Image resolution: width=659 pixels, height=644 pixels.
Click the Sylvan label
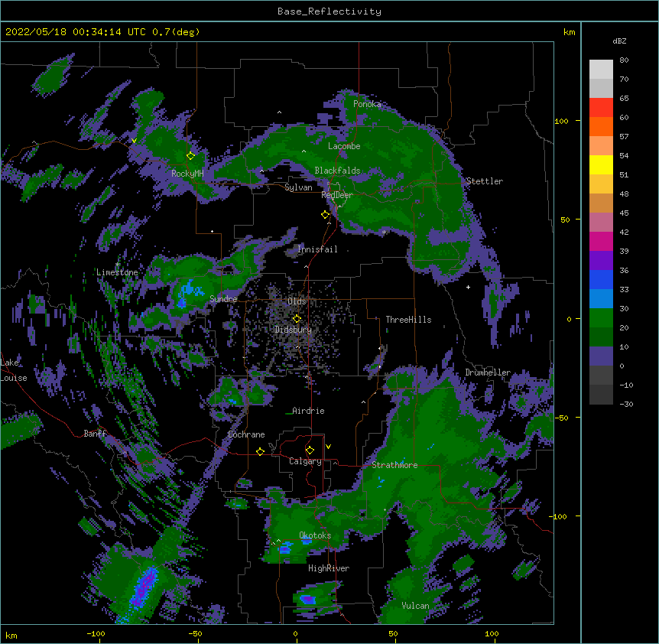[x=298, y=187]
